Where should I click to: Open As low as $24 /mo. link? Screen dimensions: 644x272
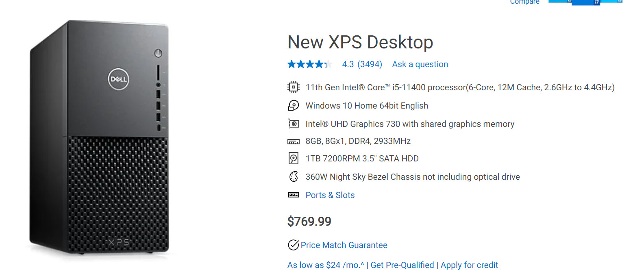point(326,265)
